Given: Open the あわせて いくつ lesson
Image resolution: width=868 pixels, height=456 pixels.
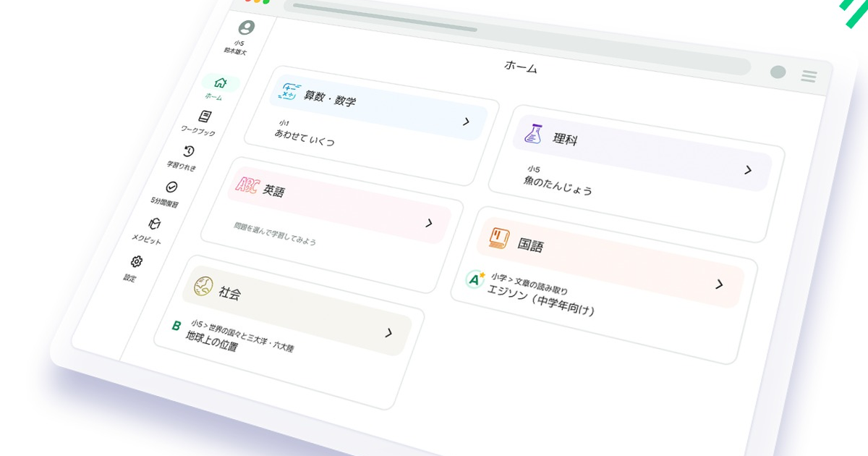Looking at the screenshot, I should (305, 138).
